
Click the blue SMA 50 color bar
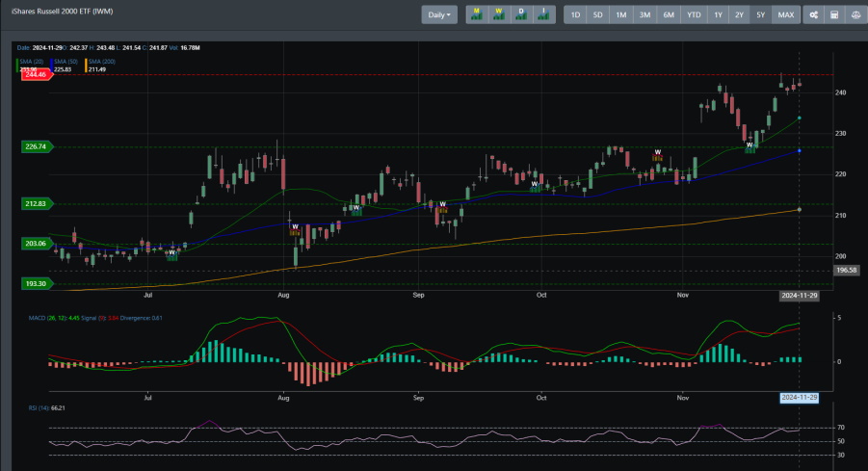(51, 65)
